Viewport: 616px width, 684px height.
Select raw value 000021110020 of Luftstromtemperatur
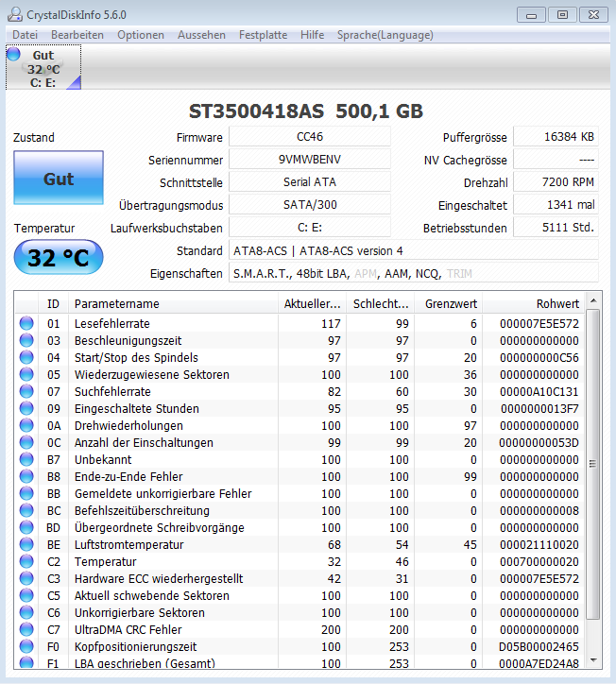(539, 545)
